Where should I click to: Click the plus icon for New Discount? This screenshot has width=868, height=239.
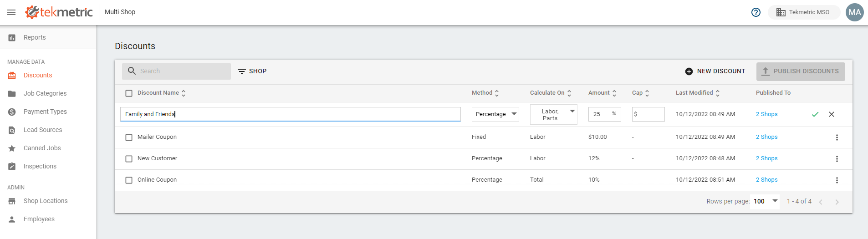689,71
